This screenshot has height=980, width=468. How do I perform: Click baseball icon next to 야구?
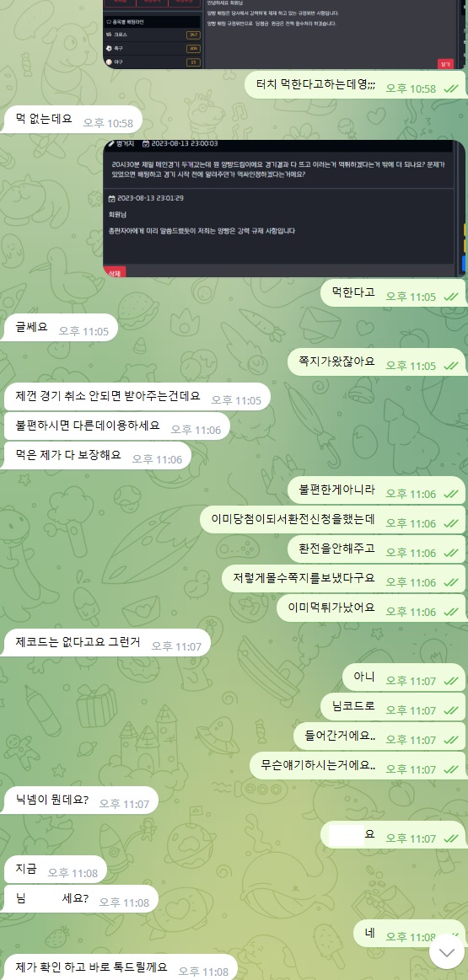(x=110, y=62)
